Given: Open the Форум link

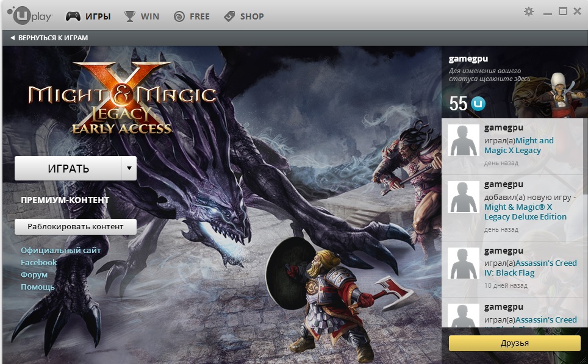Looking at the screenshot, I should tap(34, 274).
